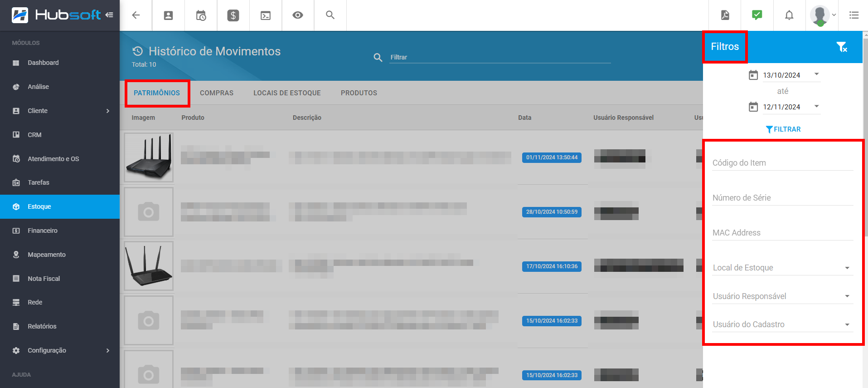Open the calendar clock icon in toolbar

click(201, 15)
